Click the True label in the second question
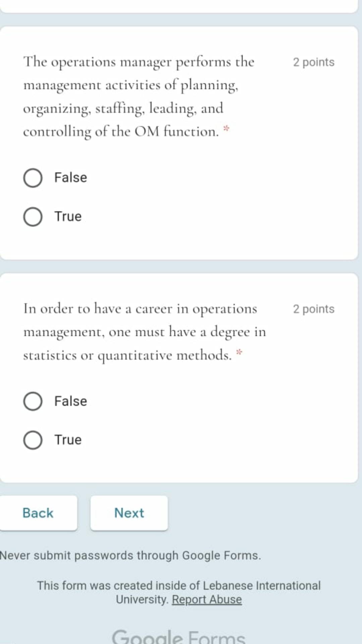 (x=68, y=440)
